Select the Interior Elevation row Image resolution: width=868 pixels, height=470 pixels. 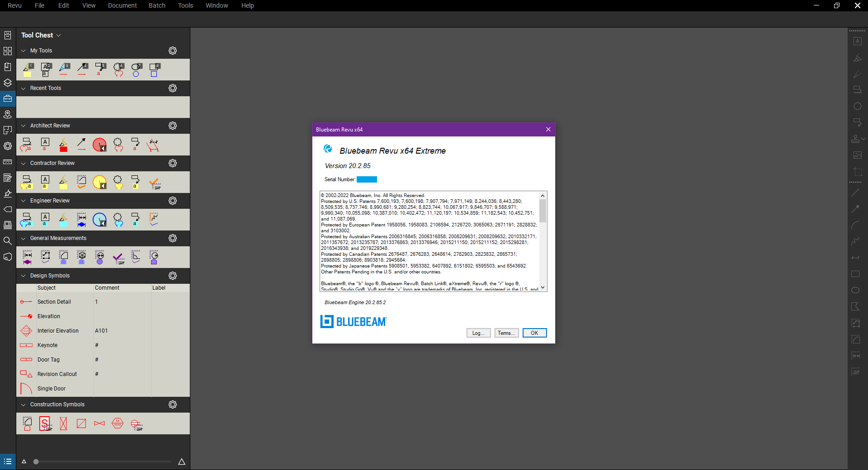(x=103, y=331)
